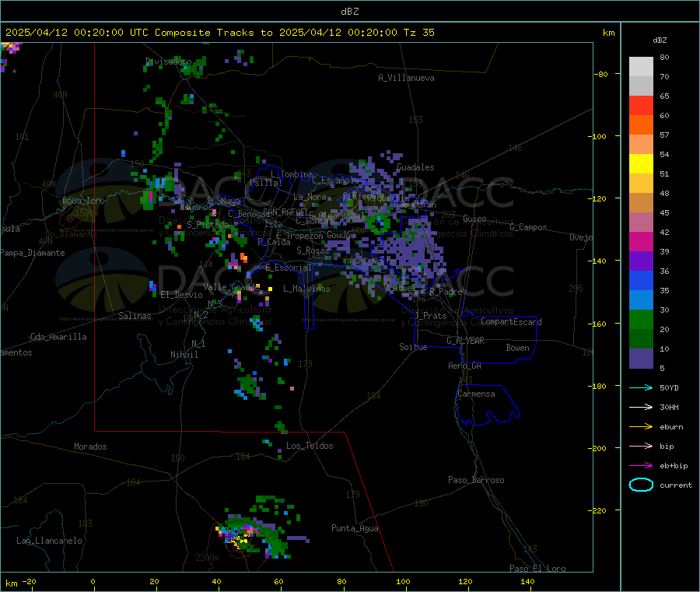Click the cyan 'current' ellipse legend symbol
Screen dimensions: 700x592
click(x=641, y=485)
